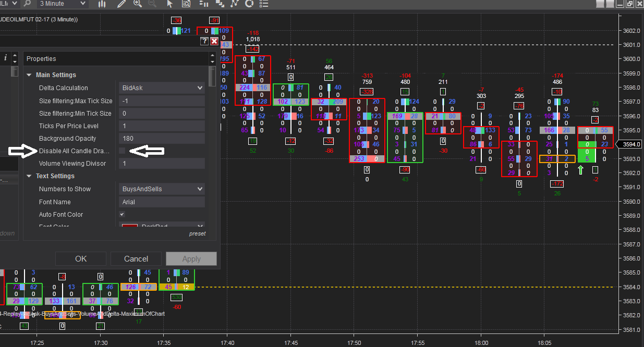Click the second grey link button at top right
The width and height of the screenshot is (644, 347).
click(x=611, y=4)
